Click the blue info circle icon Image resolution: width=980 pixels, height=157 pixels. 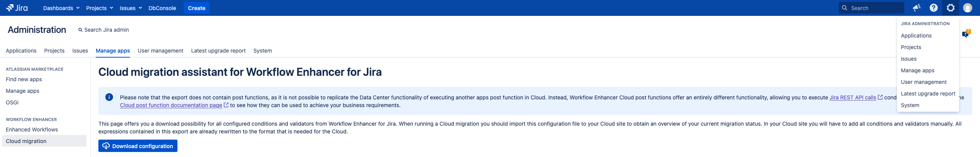coord(109,97)
